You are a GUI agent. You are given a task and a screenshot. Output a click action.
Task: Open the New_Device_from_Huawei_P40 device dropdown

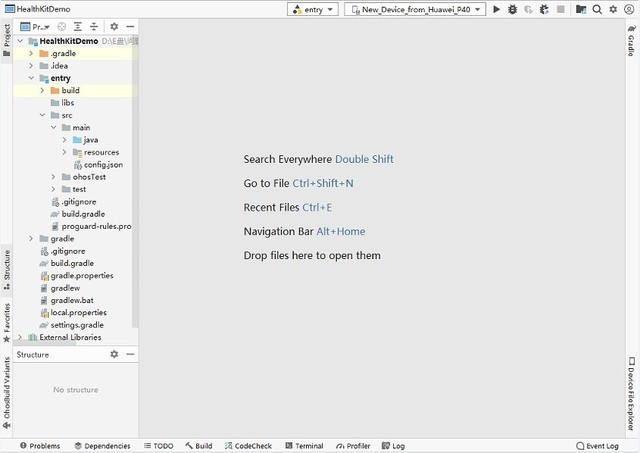(415, 9)
